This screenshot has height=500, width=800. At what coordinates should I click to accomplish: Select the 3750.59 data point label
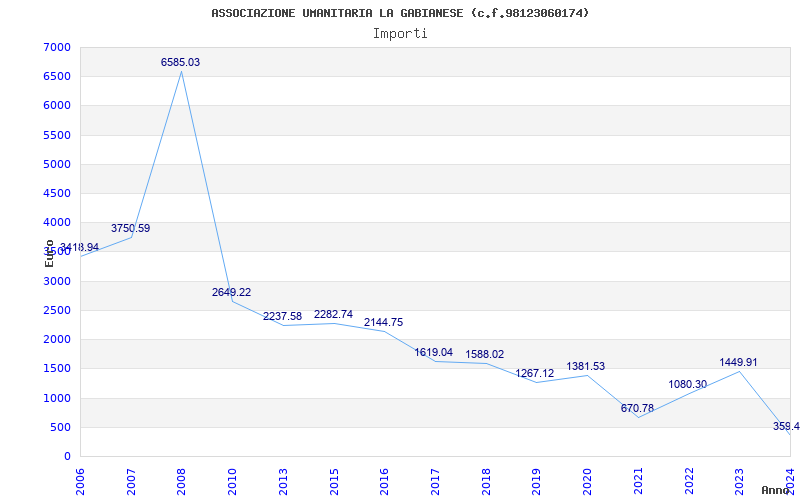coord(131,228)
